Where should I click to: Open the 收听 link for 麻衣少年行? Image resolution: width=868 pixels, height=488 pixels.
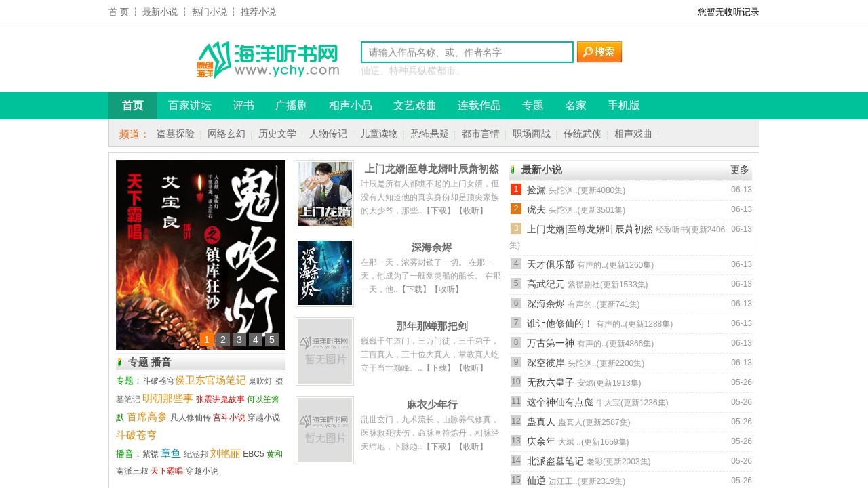click(471, 446)
